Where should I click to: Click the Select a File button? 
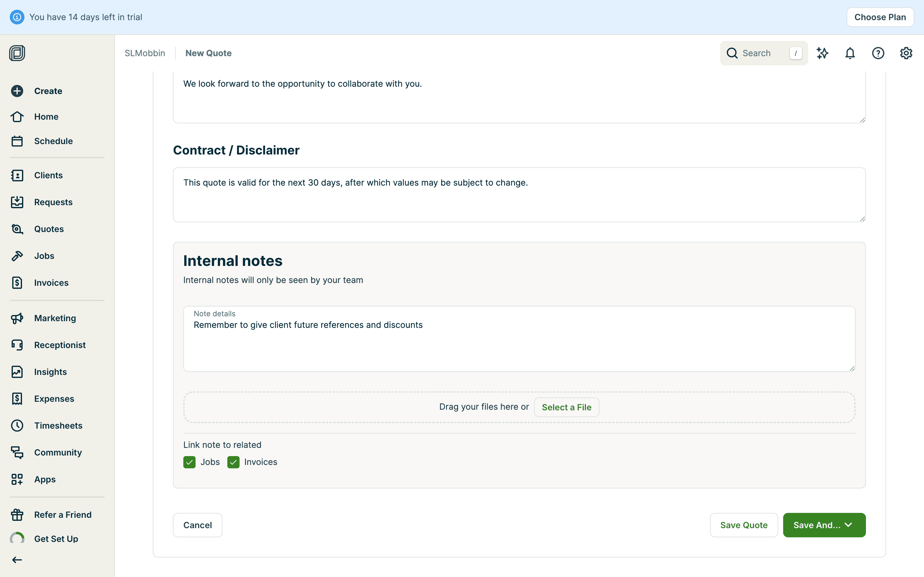pos(566,407)
